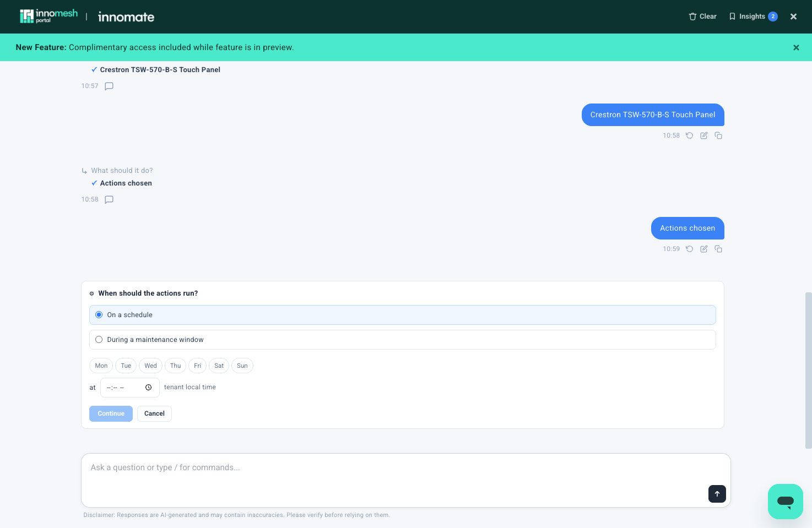Click the 'tenant local time' label

pos(190,387)
